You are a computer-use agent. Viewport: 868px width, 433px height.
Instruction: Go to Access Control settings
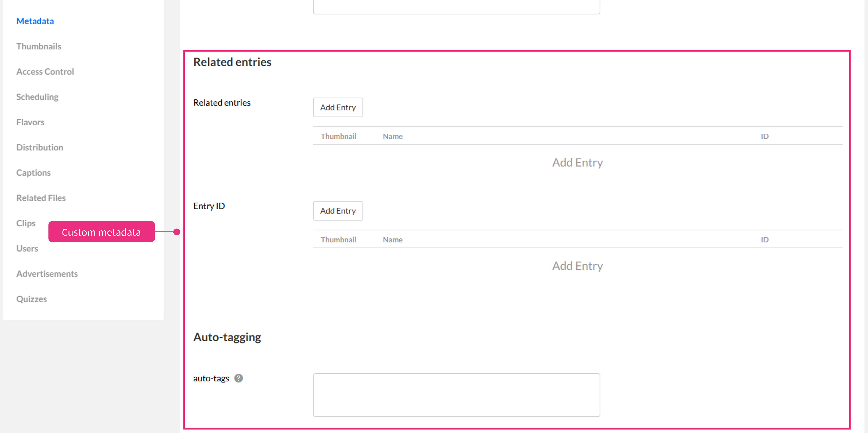[45, 71]
